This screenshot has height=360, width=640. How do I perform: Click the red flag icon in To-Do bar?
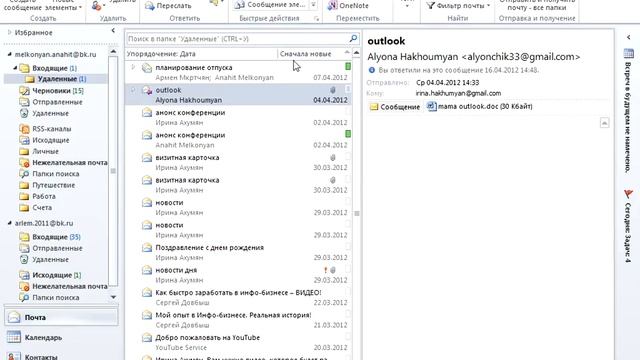(x=629, y=194)
